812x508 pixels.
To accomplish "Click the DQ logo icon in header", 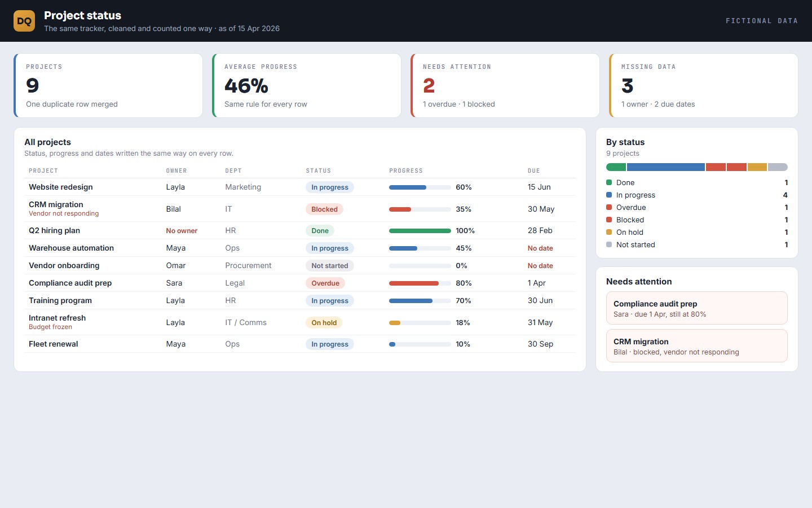I will tap(24, 21).
